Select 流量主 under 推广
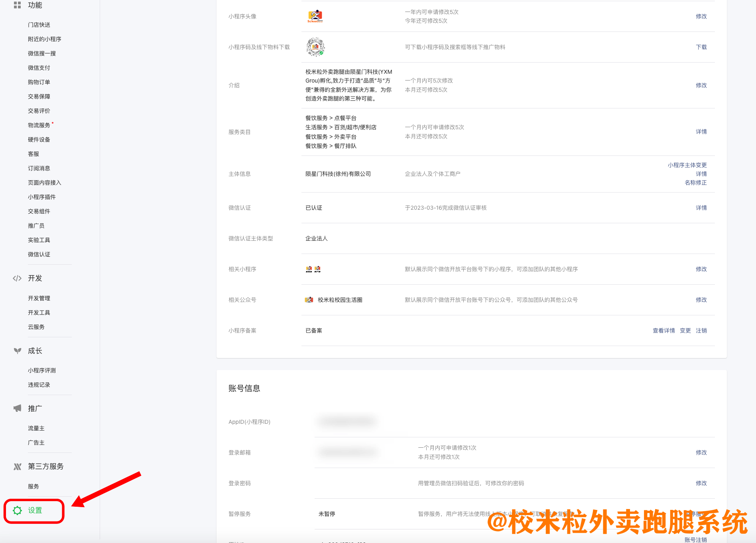Image resolution: width=756 pixels, height=543 pixels. 36,428
